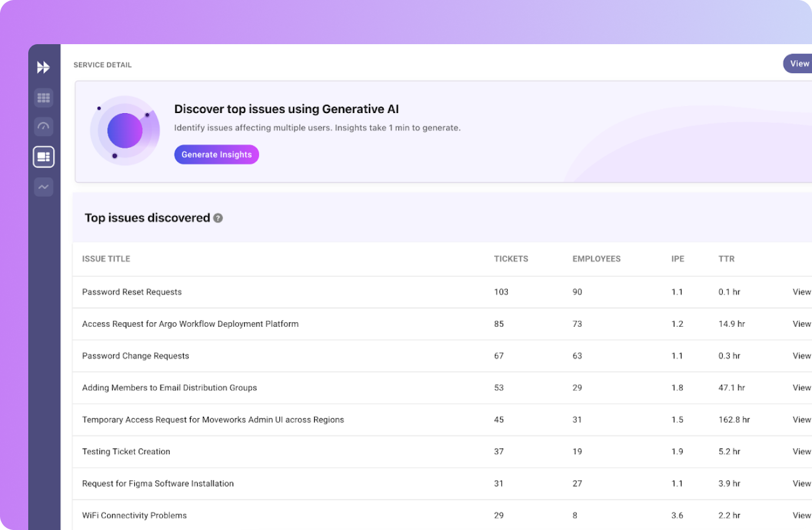Click the View button at top right

point(799,64)
